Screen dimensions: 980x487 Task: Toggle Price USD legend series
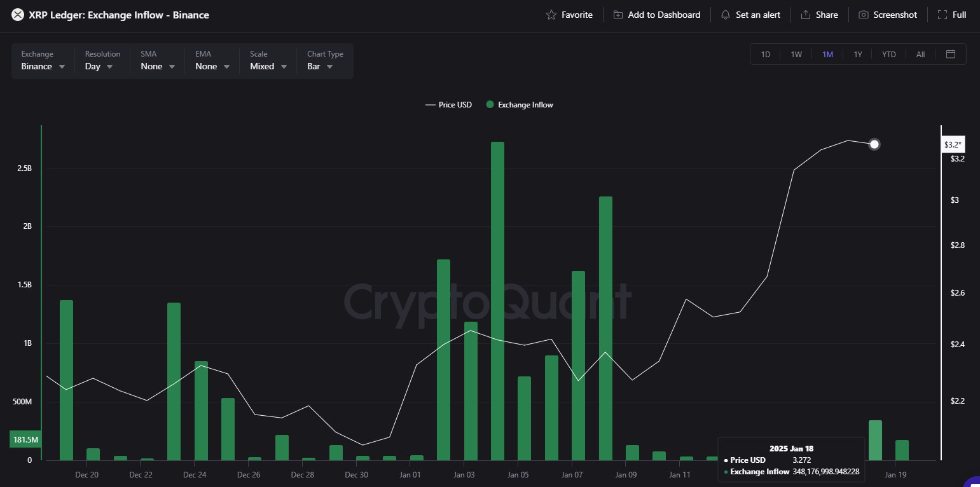click(449, 105)
